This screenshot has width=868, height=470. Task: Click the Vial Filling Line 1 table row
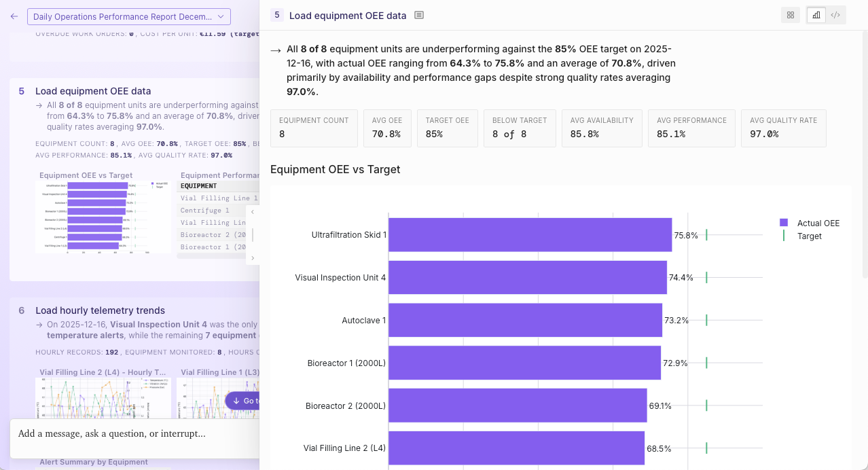click(x=219, y=198)
